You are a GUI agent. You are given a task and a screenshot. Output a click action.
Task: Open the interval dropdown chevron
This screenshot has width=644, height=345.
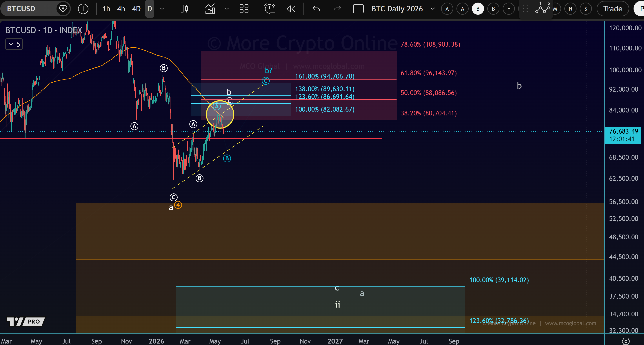pos(162,9)
